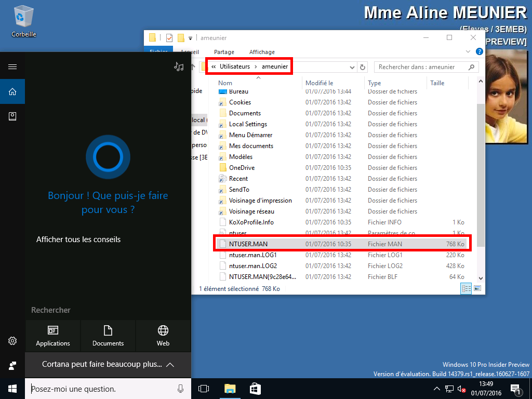Click the Utilisateurs breadcrumb
The width and height of the screenshot is (532, 399).
point(234,66)
